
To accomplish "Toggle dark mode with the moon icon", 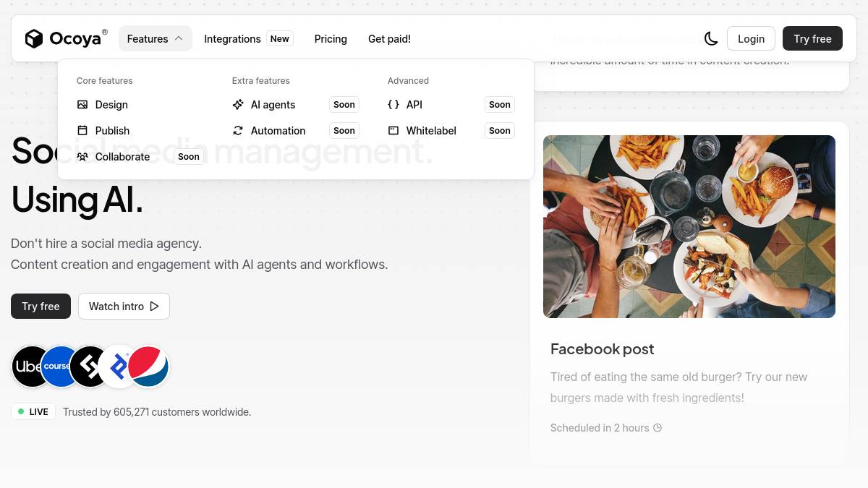I will [711, 38].
